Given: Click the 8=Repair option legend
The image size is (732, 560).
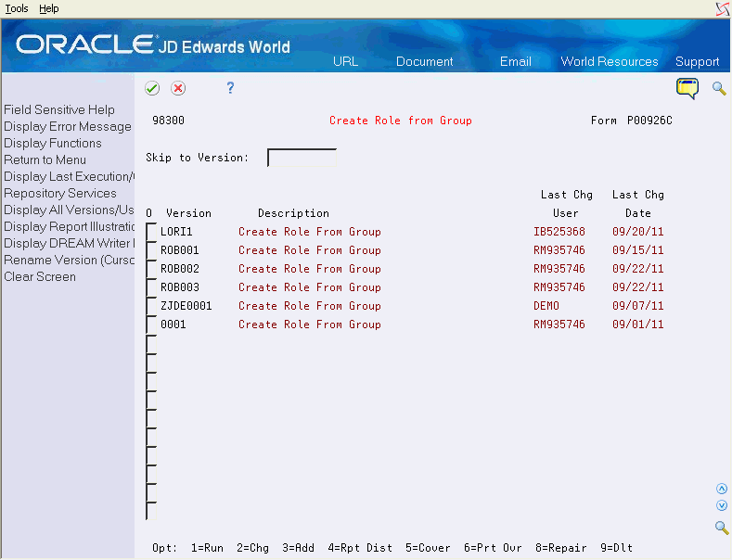Looking at the screenshot, I should 560,548.
